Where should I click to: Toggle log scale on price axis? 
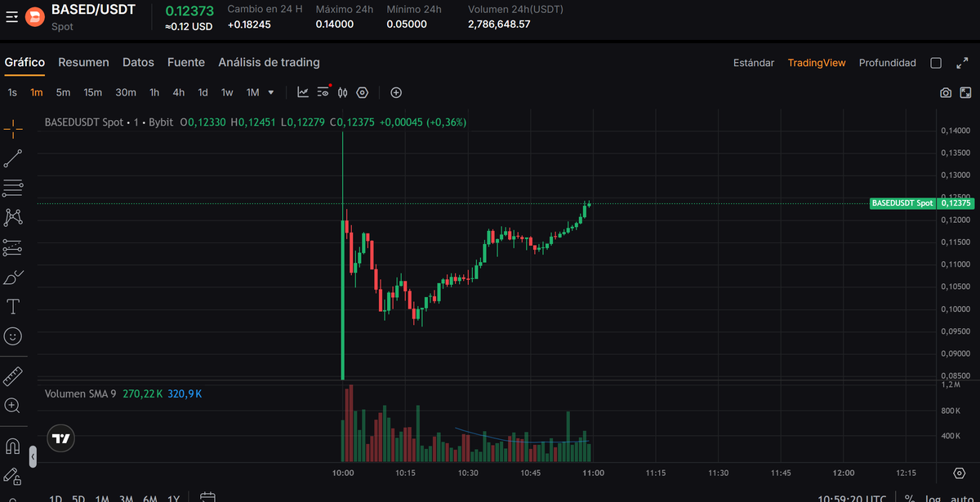click(932, 499)
